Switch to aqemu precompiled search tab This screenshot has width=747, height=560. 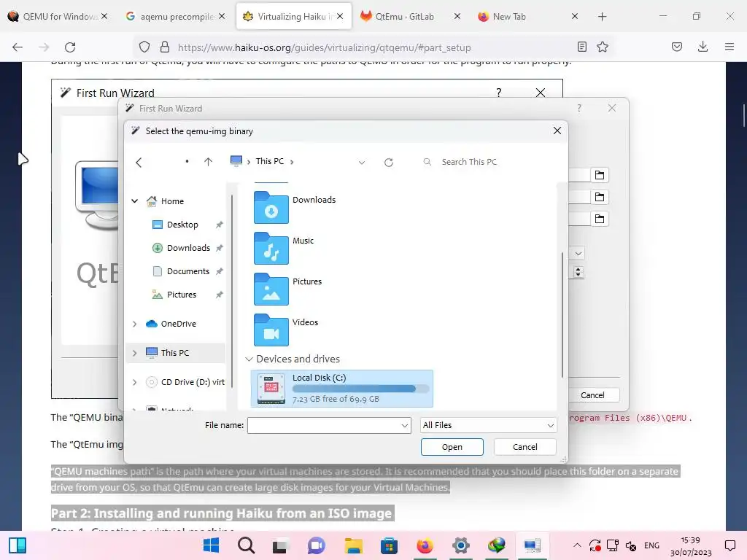pyautogui.click(x=174, y=16)
